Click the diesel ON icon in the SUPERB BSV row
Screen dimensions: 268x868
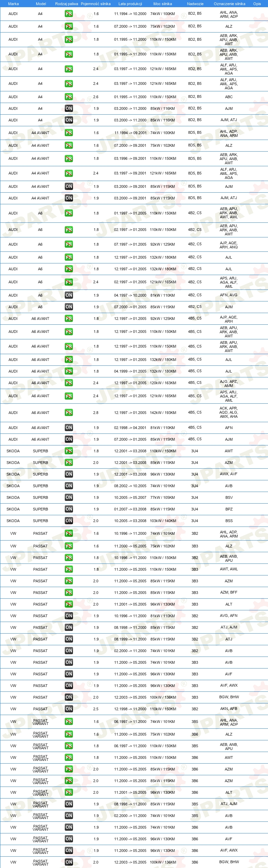click(x=69, y=497)
